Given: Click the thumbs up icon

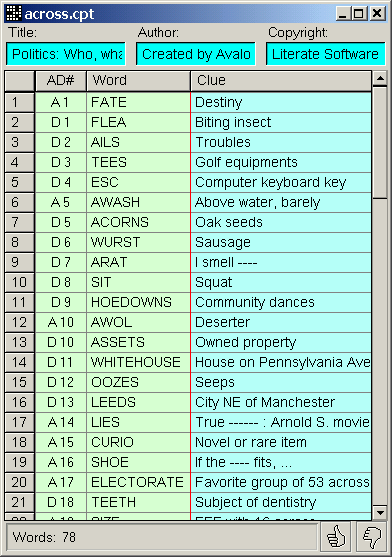Looking at the screenshot, I should 335,537.
